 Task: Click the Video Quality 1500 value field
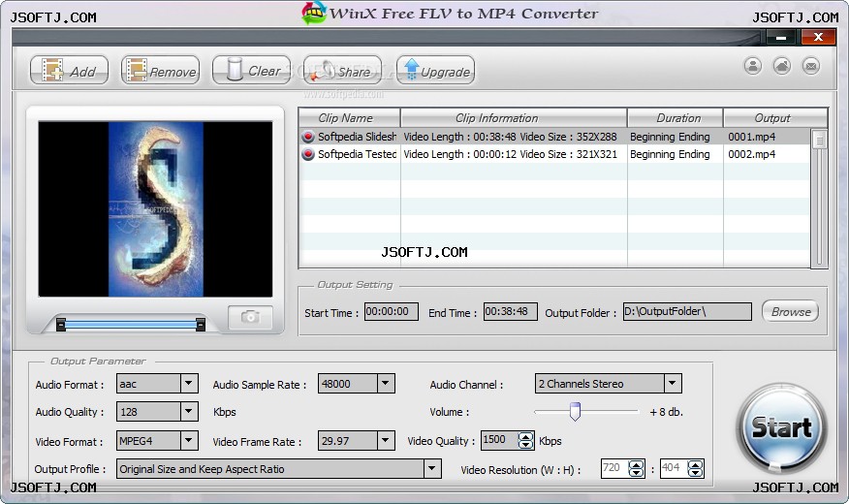[x=499, y=441]
